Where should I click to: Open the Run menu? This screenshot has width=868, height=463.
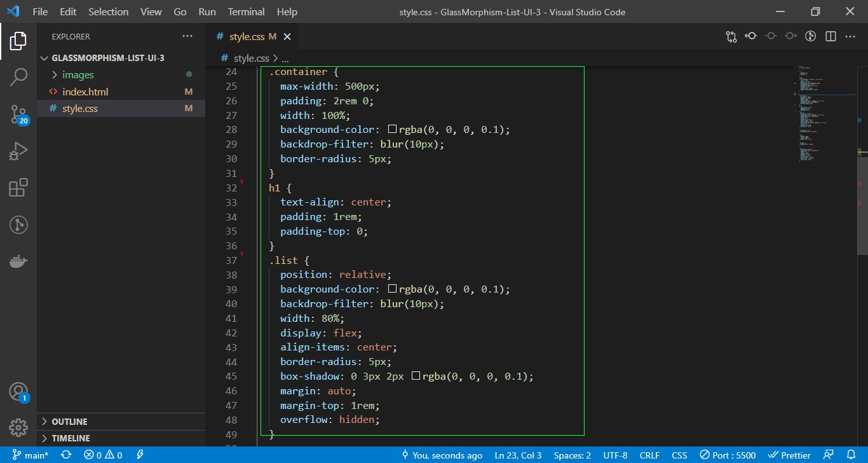[207, 11]
